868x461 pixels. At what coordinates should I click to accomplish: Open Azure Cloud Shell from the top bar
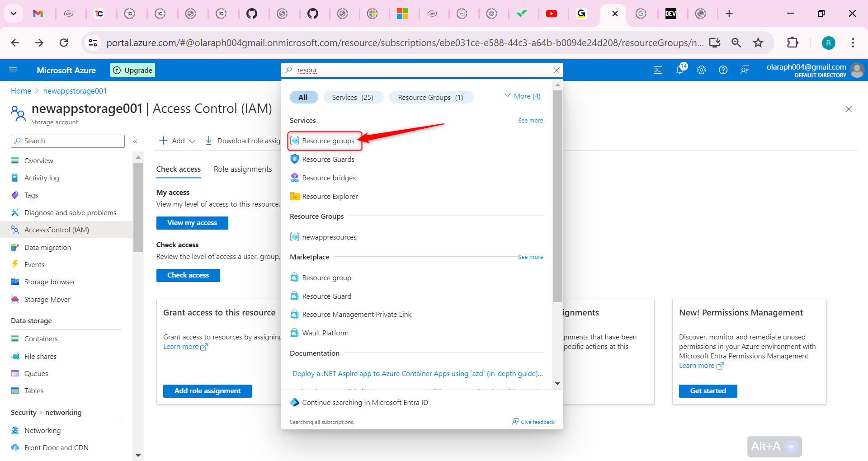coord(658,70)
